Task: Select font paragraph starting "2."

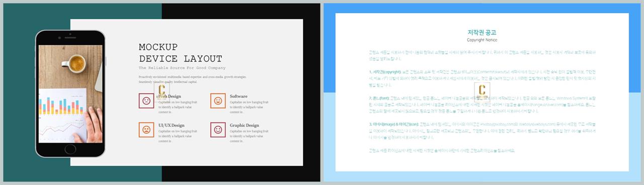Action: tap(482, 105)
